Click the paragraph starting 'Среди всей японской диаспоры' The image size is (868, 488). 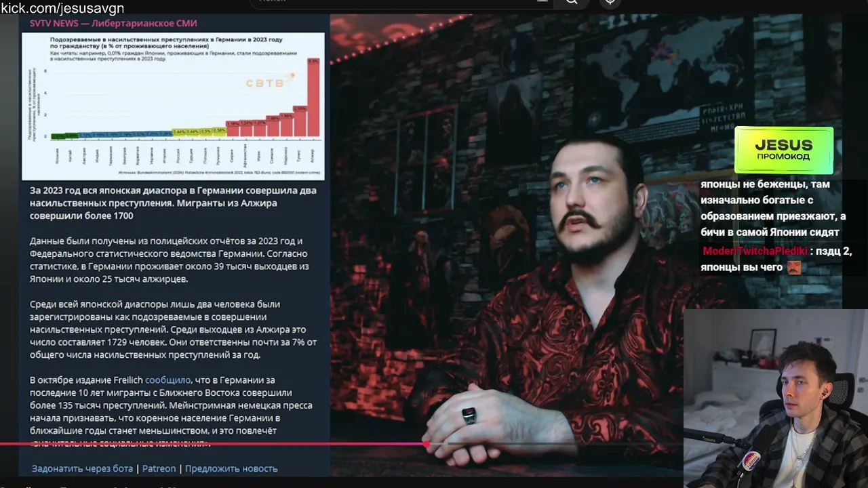pyautogui.click(x=174, y=329)
